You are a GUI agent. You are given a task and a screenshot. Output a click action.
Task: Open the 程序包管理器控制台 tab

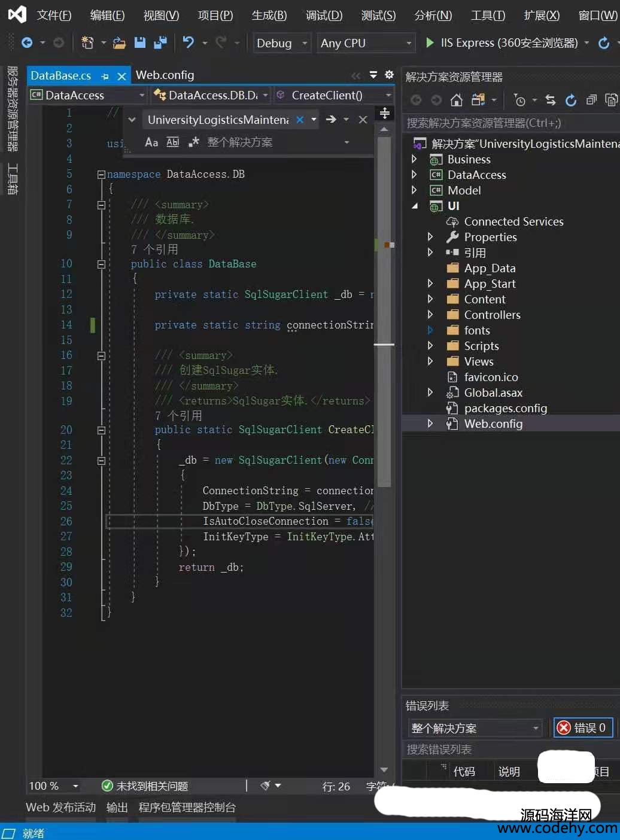tap(187, 807)
